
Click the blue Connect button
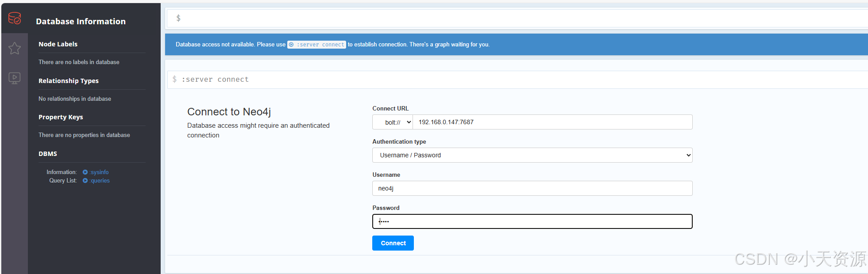click(x=393, y=243)
